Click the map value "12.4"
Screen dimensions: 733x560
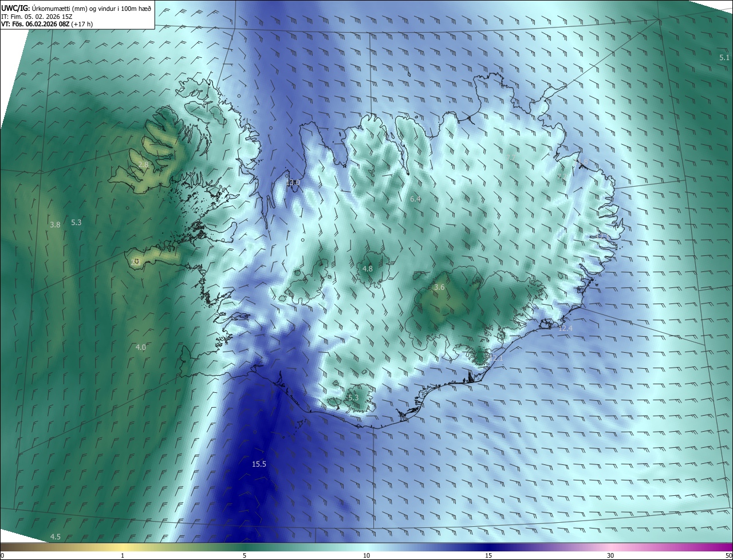coord(565,328)
